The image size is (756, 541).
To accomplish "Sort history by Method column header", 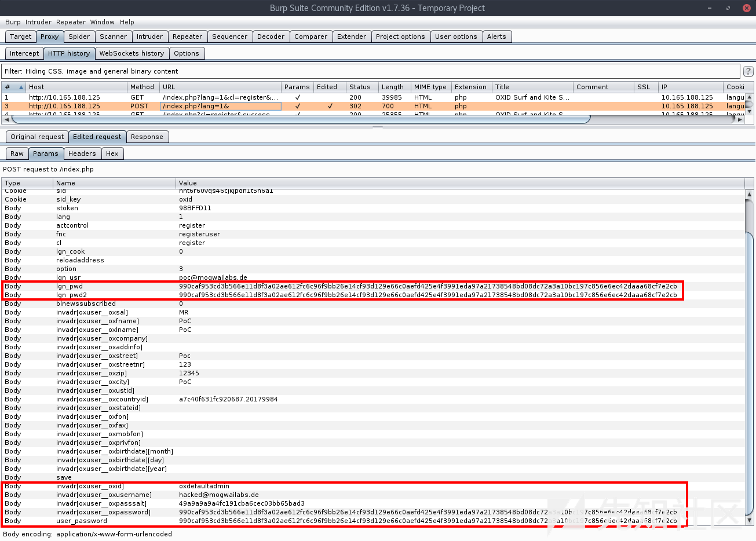I will [x=144, y=87].
